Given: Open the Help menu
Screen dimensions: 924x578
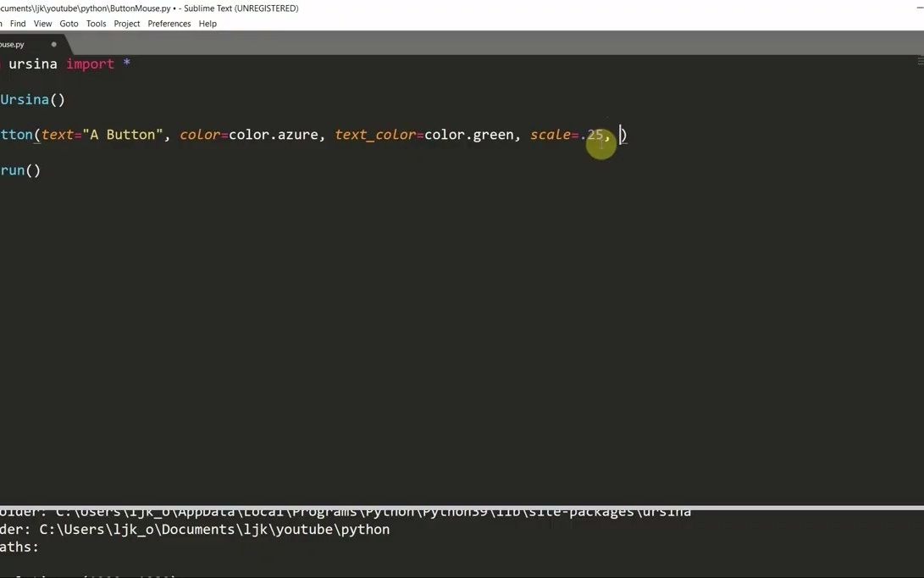Looking at the screenshot, I should [x=207, y=23].
